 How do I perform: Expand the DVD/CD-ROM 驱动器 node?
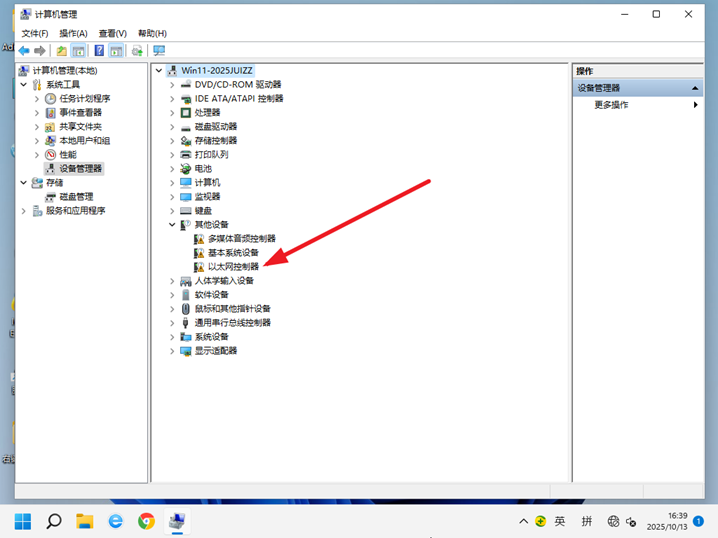tap(172, 85)
